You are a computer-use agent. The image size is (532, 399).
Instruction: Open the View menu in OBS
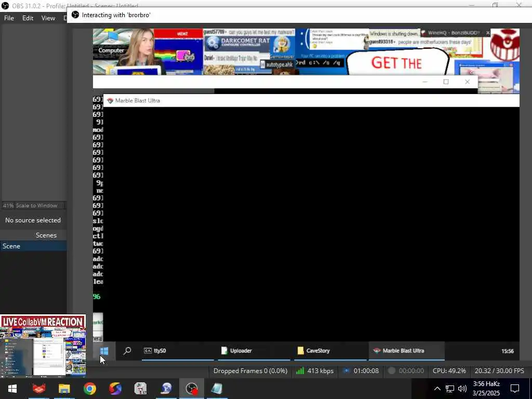coord(48,18)
